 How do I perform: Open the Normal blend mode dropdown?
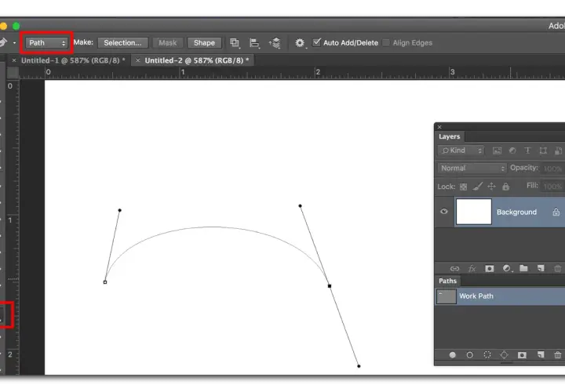coord(472,168)
